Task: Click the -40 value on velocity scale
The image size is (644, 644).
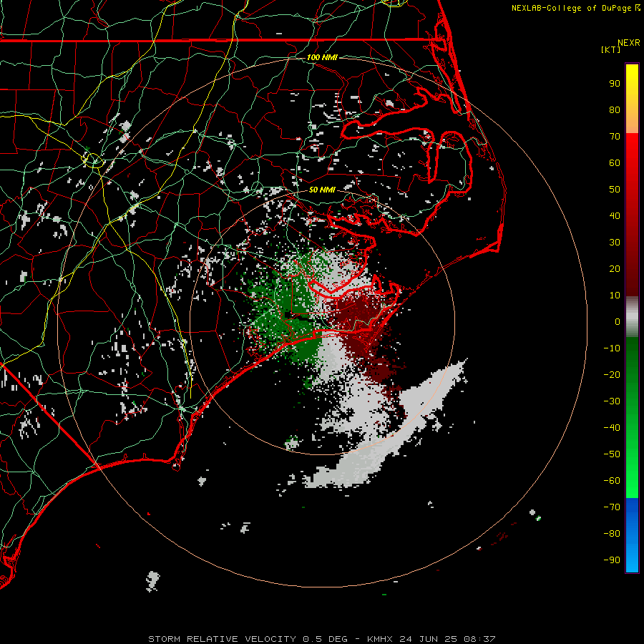Action: pyautogui.click(x=612, y=428)
